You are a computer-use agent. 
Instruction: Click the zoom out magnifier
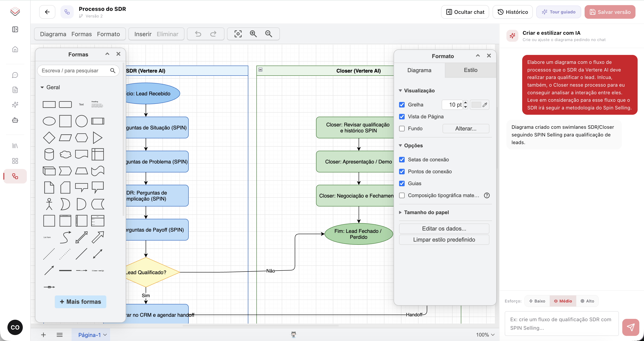click(269, 34)
